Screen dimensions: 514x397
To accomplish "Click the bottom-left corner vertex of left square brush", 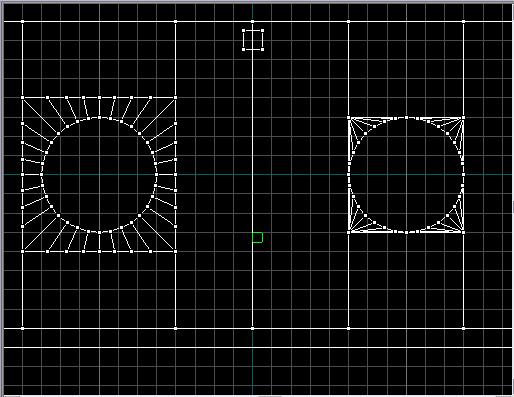I will (x=23, y=252).
